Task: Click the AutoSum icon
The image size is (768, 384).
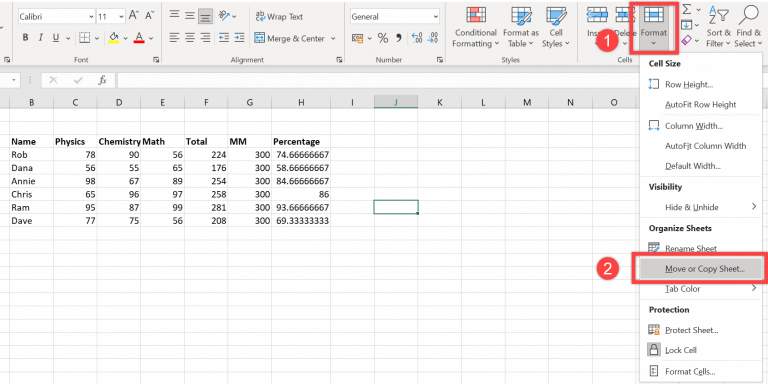Action: pos(687,10)
